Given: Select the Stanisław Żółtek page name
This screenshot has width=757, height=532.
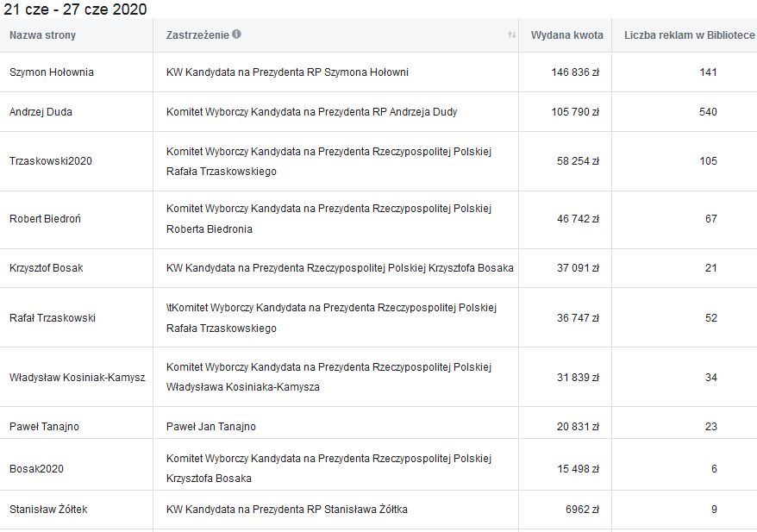Looking at the screenshot, I should coord(48,510).
